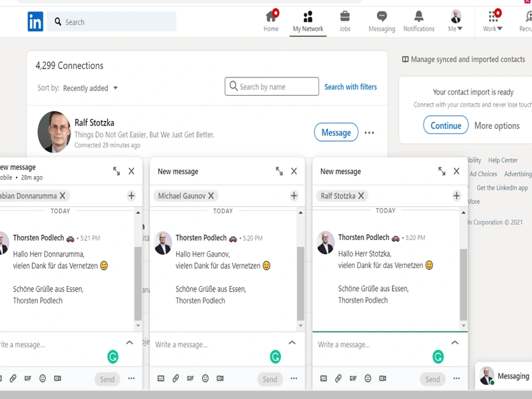Open Manage synced and imported contacts
The width and height of the screenshot is (532, 399).
(x=463, y=60)
